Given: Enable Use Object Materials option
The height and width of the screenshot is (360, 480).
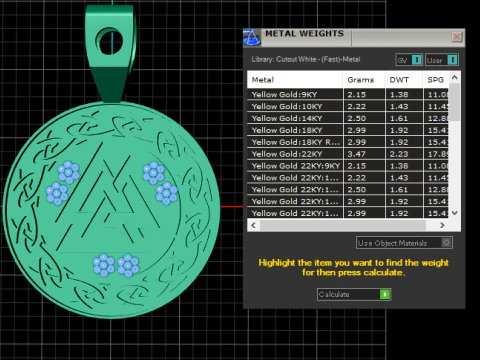Looking at the screenshot, I should 404,243.
